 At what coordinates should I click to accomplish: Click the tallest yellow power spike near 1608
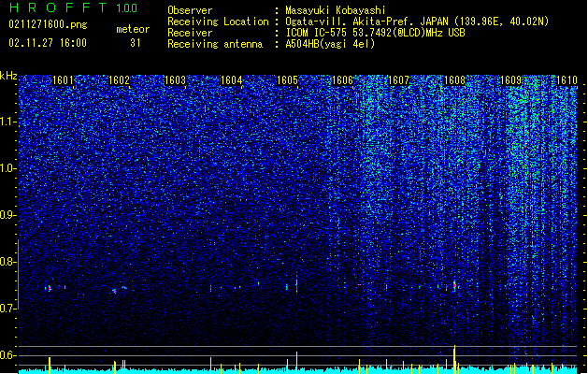[454, 359]
